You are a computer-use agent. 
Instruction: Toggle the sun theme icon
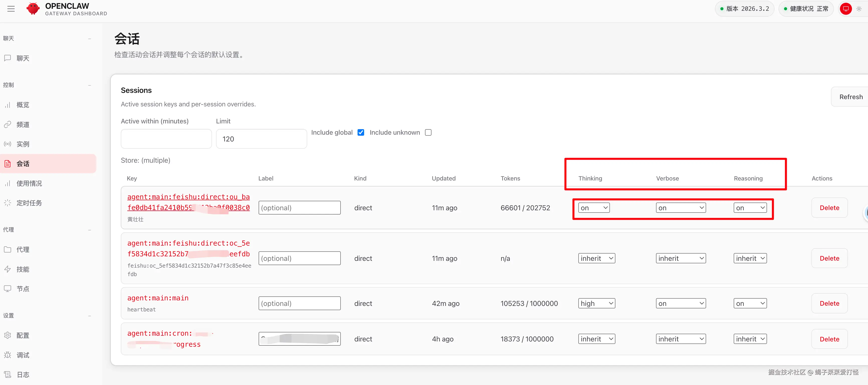859,9
